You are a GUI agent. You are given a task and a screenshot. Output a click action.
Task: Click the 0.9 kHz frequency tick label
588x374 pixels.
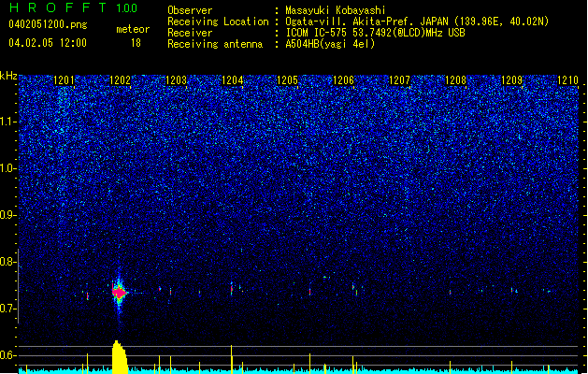click(x=7, y=215)
